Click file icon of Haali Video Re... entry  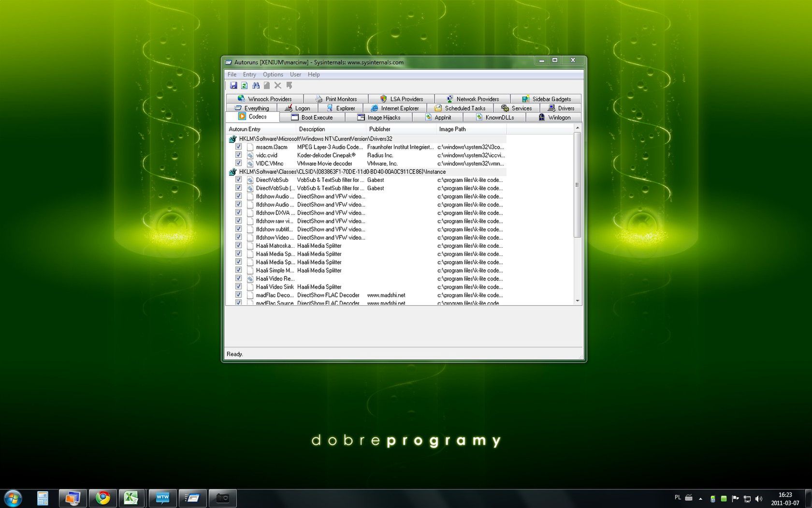[250, 279]
